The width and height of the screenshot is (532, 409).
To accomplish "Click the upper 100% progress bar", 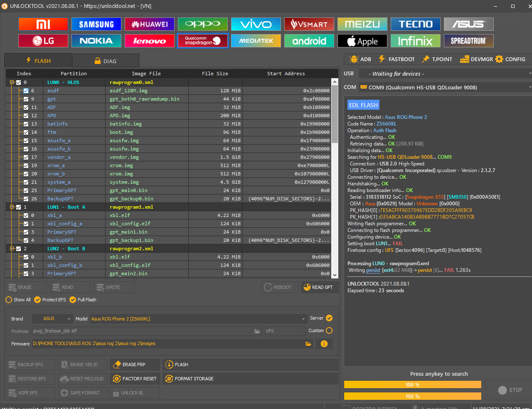I will point(412,384).
